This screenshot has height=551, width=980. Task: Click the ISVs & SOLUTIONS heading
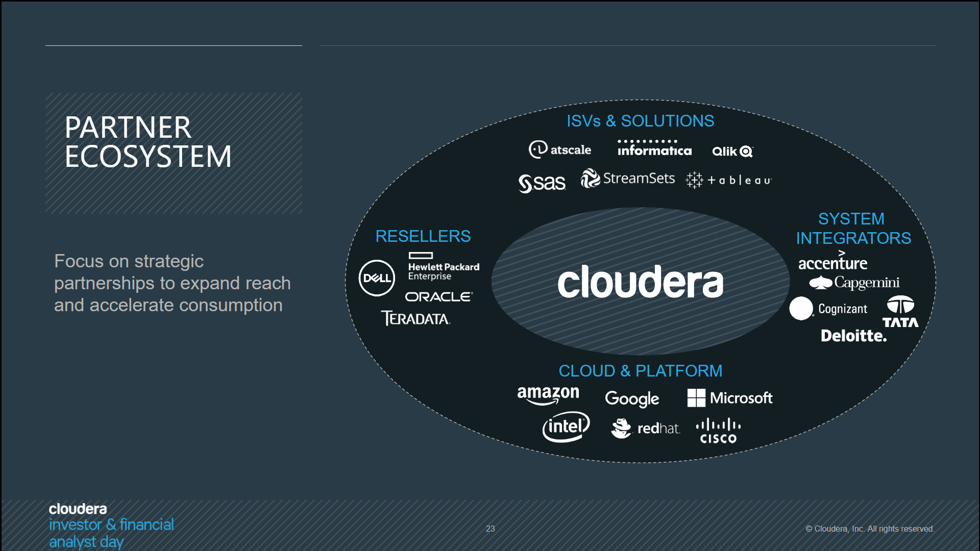pyautogui.click(x=640, y=121)
